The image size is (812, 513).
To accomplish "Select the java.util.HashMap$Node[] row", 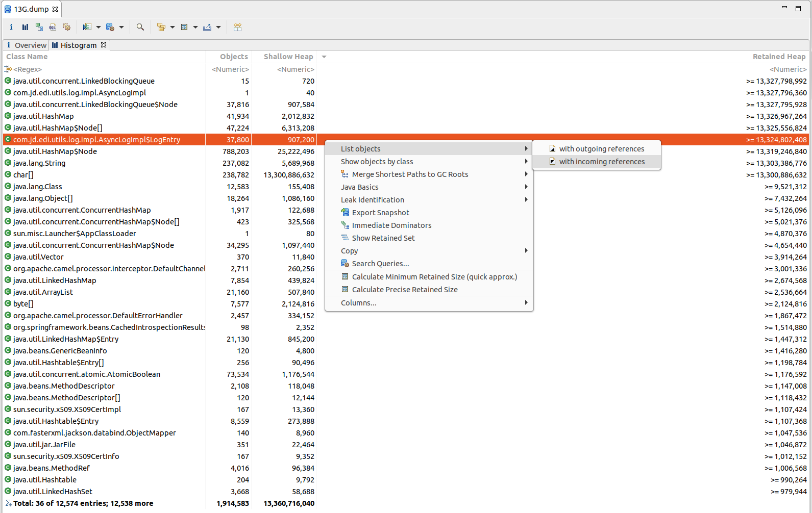I will [406, 127].
